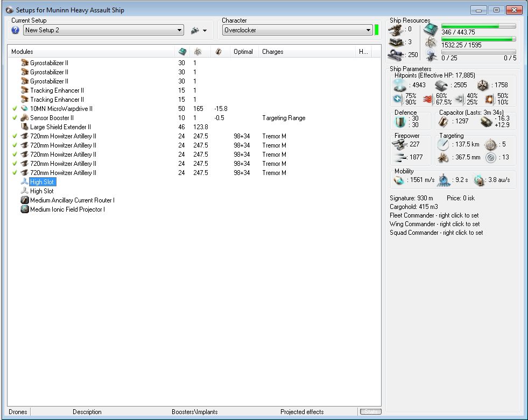Toggle third 720mm Howitzer Artillery II checkmark

[x=15, y=154]
